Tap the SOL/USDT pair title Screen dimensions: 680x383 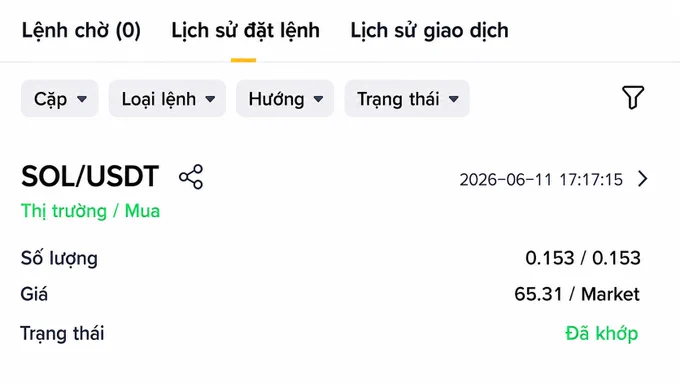tap(90, 177)
